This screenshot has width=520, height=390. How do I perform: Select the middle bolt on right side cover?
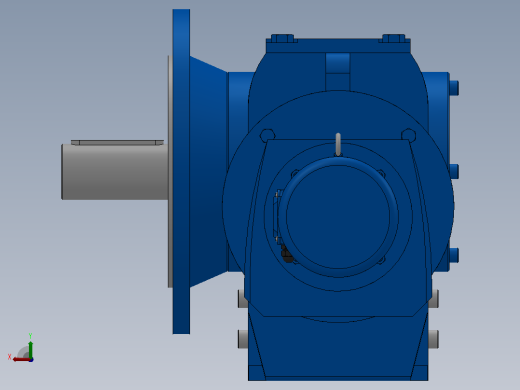454,171
